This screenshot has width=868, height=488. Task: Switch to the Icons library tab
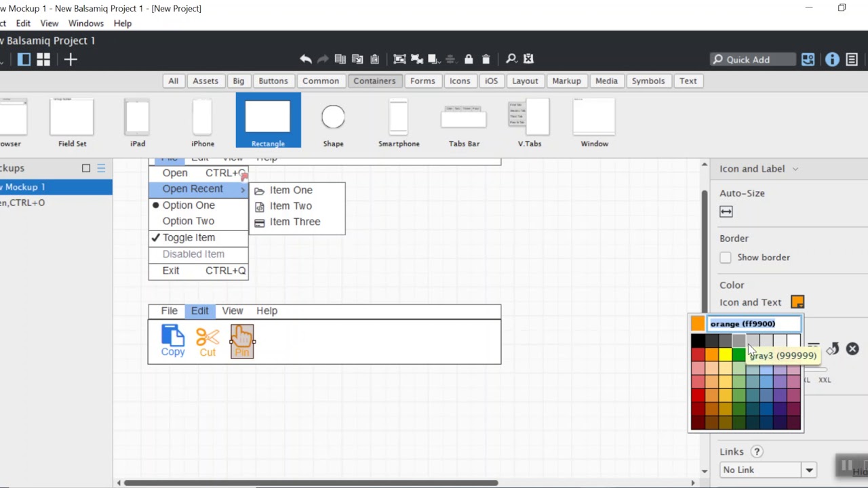(460, 81)
